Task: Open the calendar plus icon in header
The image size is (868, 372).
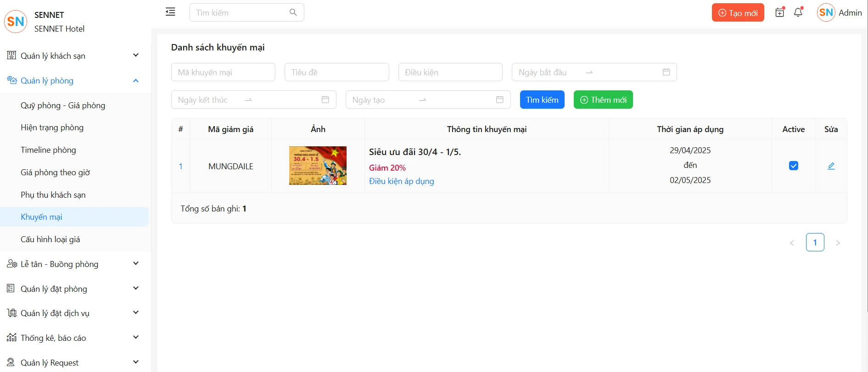Action: [x=779, y=12]
